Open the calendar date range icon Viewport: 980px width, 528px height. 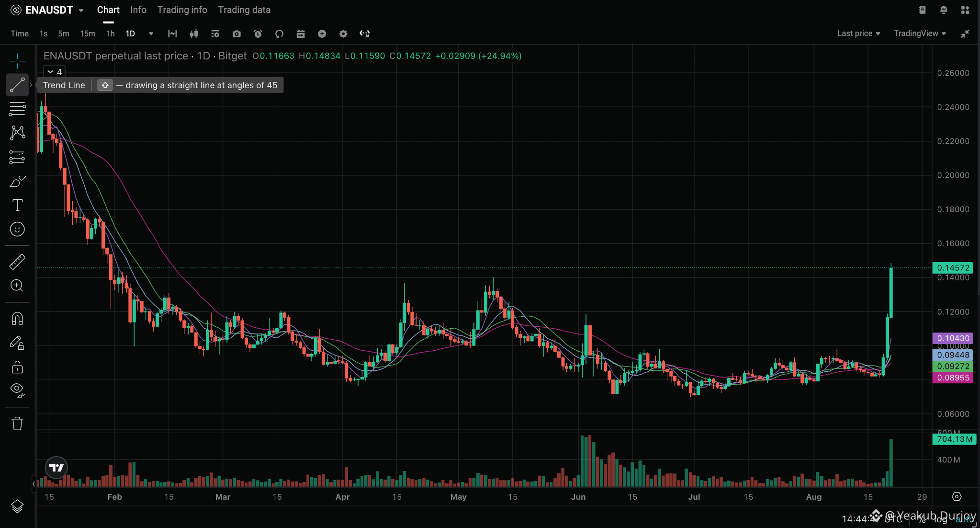pos(301,34)
